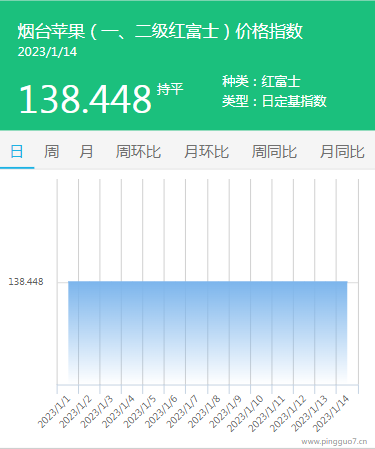Click the blue area chart region
The height and width of the screenshot is (449, 375).
pos(208,332)
